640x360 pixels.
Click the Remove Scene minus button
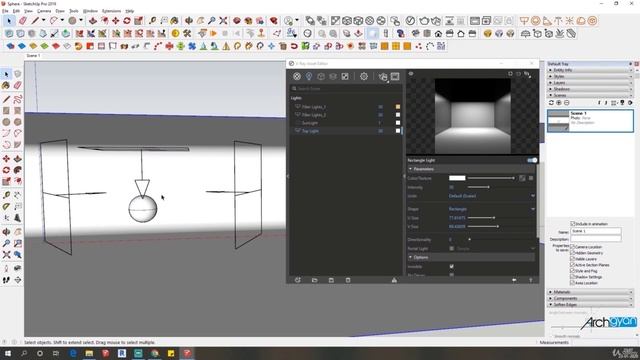click(567, 103)
